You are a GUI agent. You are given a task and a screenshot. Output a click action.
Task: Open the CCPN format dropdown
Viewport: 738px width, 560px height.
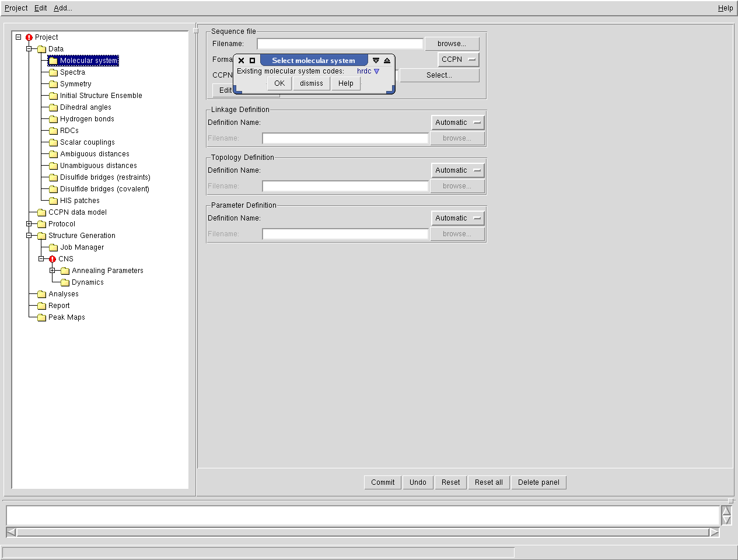pos(459,60)
